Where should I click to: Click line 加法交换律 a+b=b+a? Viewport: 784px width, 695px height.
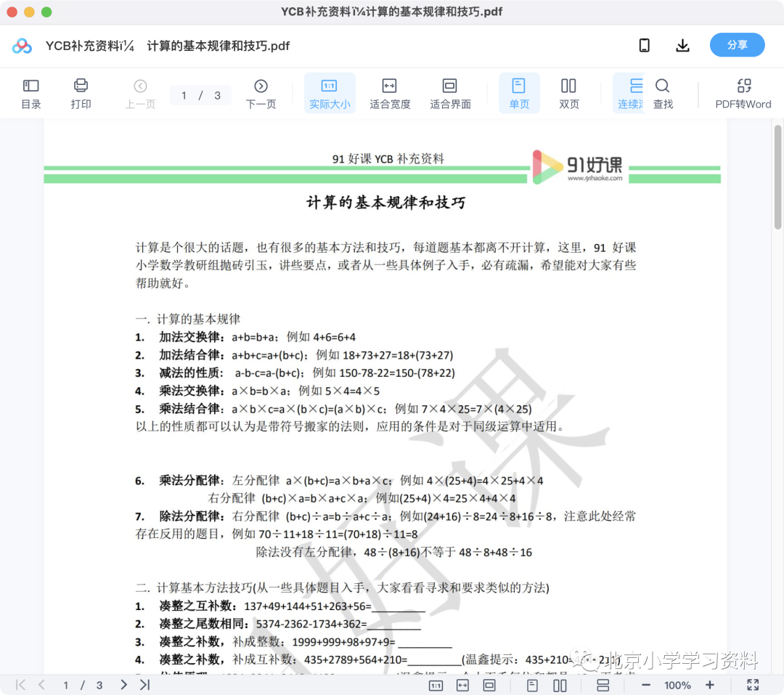click(245, 337)
